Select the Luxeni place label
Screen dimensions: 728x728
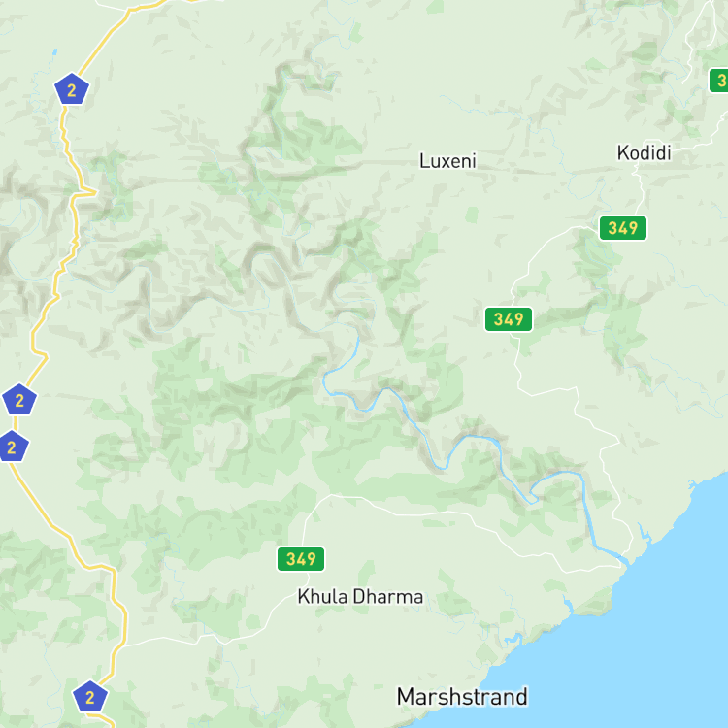click(447, 161)
